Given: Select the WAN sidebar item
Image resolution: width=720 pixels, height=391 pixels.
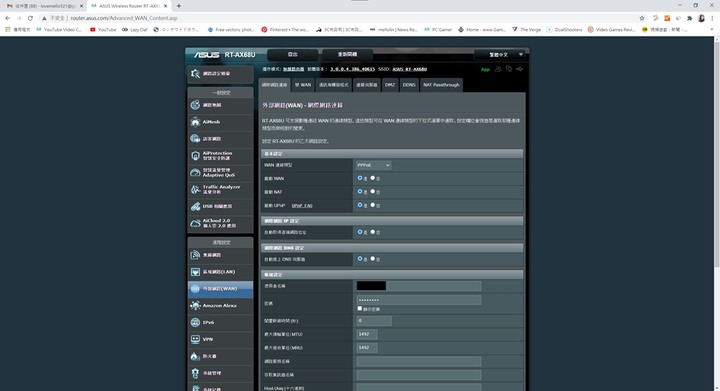Looking at the screenshot, I should [x=220, y=289].
